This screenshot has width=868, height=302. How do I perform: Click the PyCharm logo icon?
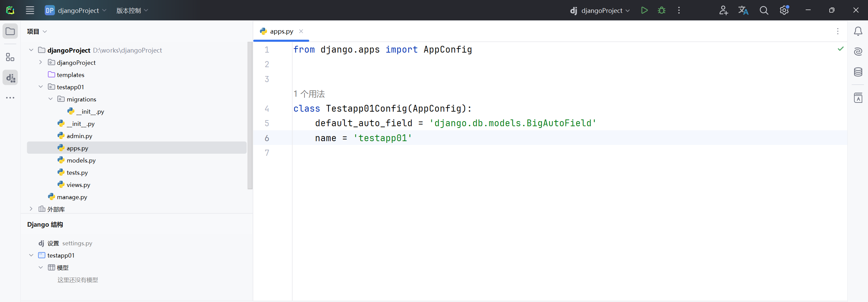[10, 10]
